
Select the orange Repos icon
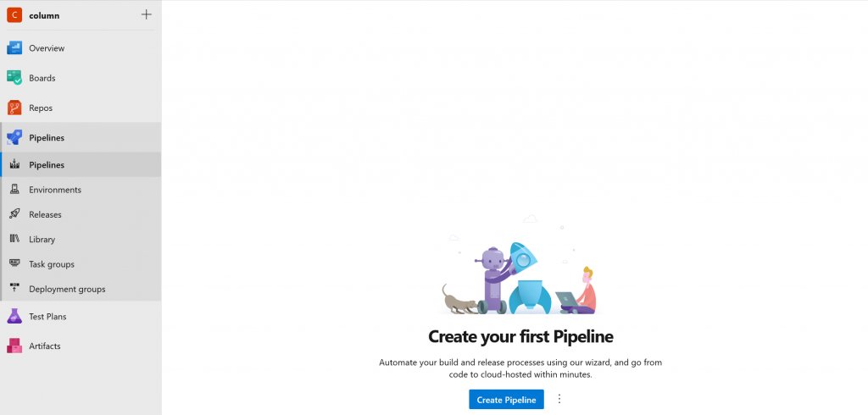(x=14, y=108)
